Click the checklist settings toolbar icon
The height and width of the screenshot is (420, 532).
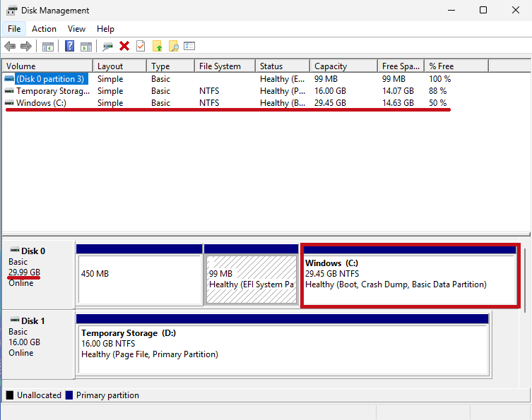189,46
